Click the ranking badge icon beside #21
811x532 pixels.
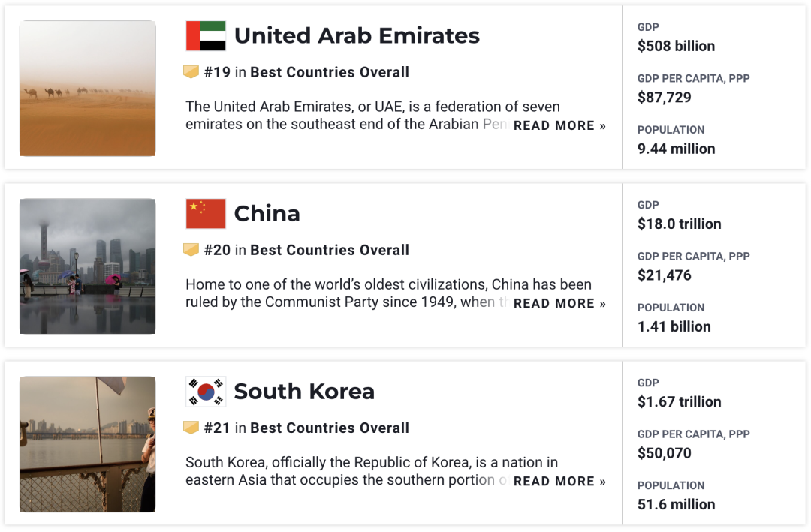191,428
